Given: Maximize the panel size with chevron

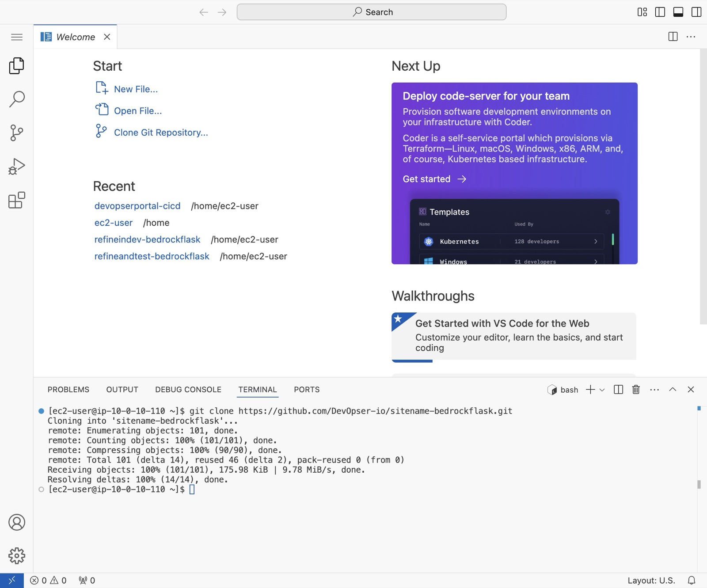Looking at the screenshot, I should (673, 389).
